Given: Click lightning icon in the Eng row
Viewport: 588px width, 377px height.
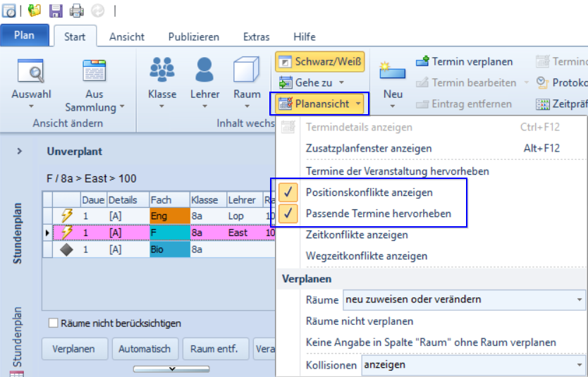Looking at the screenshot, I should (67, 216).
